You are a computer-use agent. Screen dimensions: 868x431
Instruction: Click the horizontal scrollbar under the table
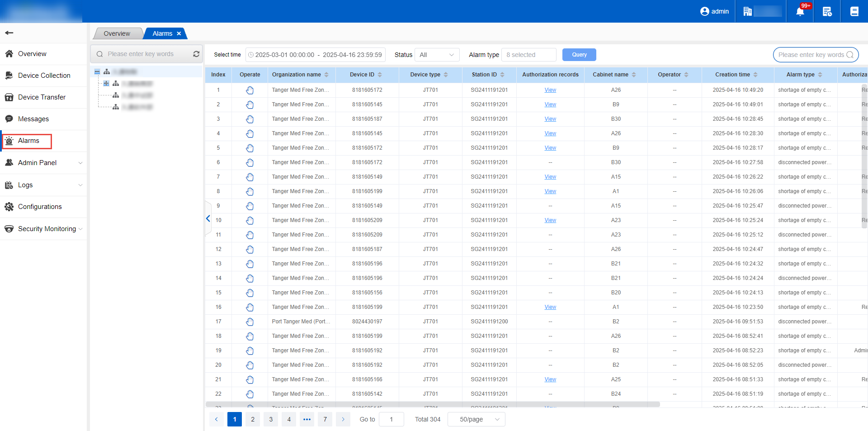433,404
